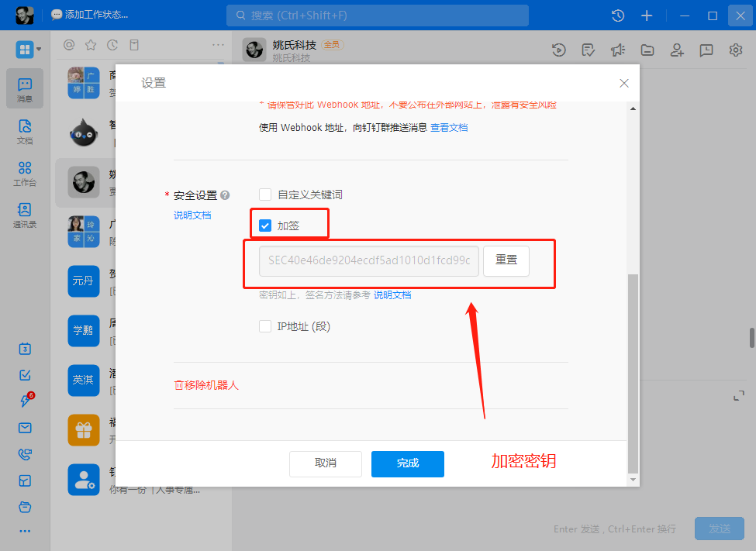Screen dimensions: 756x551
Task: Open the calendar icon in the sidebar
Action: (x=25, y=349)
